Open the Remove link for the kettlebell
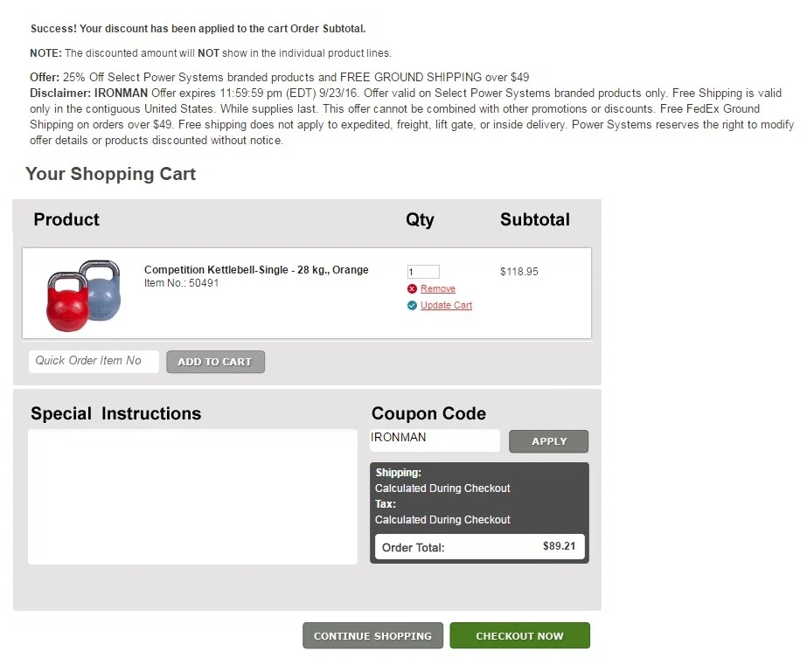This screenshot has height=672, width=807. (438, 288)
